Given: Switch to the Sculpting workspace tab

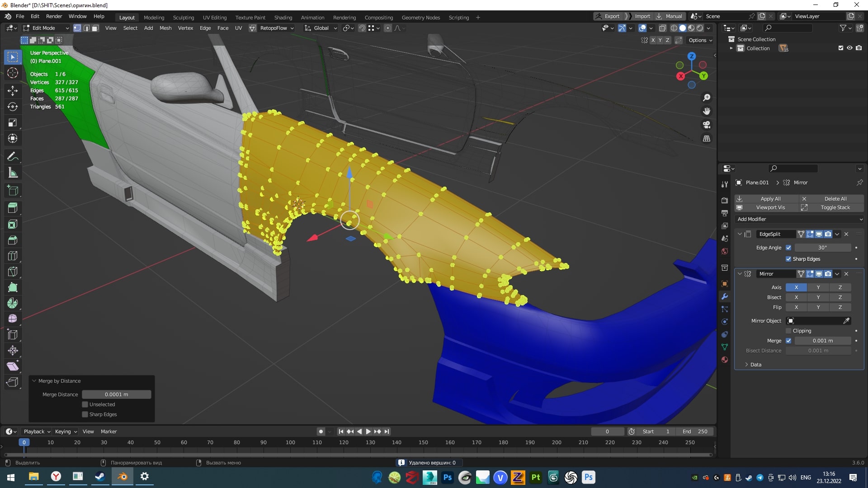Looking at the screenshot, I should click(183, 18).
